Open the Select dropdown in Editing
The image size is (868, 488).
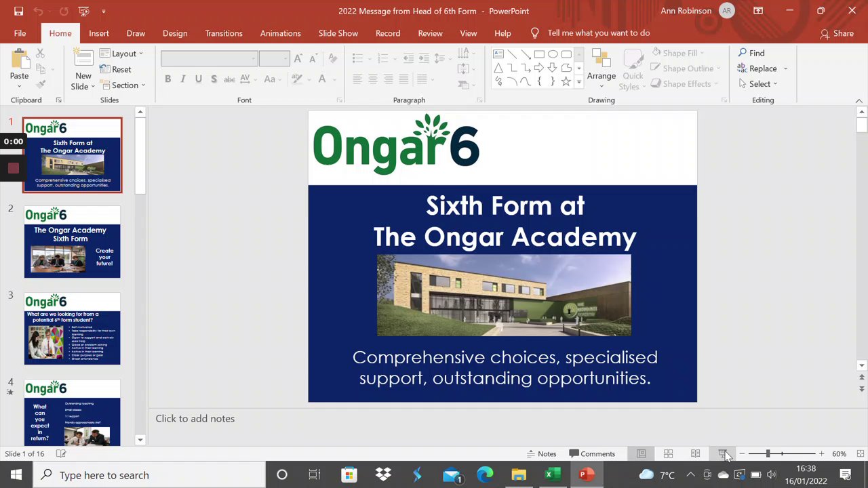pyautogui.click(x=758, y=84)
